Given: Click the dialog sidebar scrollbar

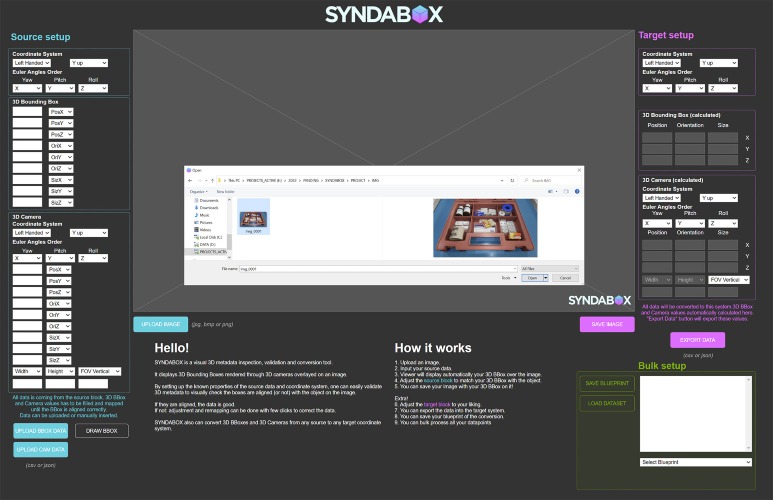Looking at the screenshot, I should tap(229, 228).
